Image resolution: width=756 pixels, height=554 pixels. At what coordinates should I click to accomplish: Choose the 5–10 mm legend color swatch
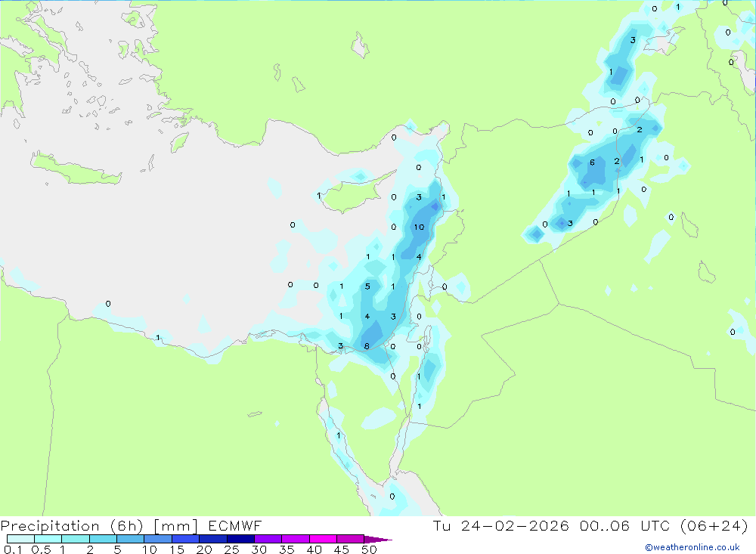131,539
